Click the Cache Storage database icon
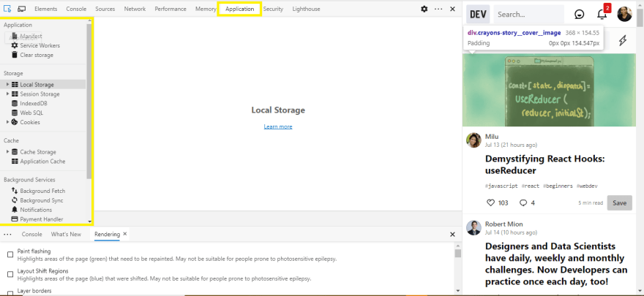 [x=15, y=152]
